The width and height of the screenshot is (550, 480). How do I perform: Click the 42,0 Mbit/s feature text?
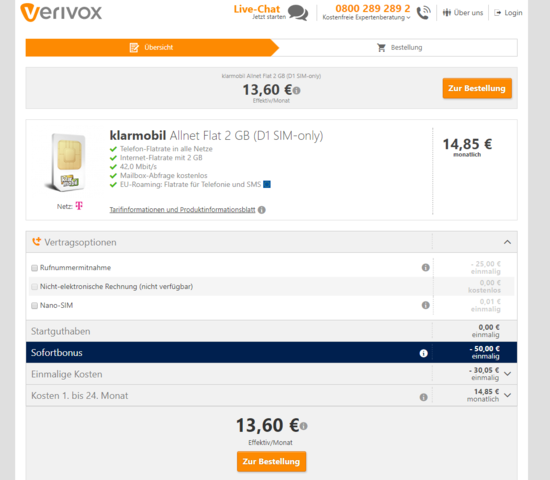pyautogui.click(x=138, y=167)
